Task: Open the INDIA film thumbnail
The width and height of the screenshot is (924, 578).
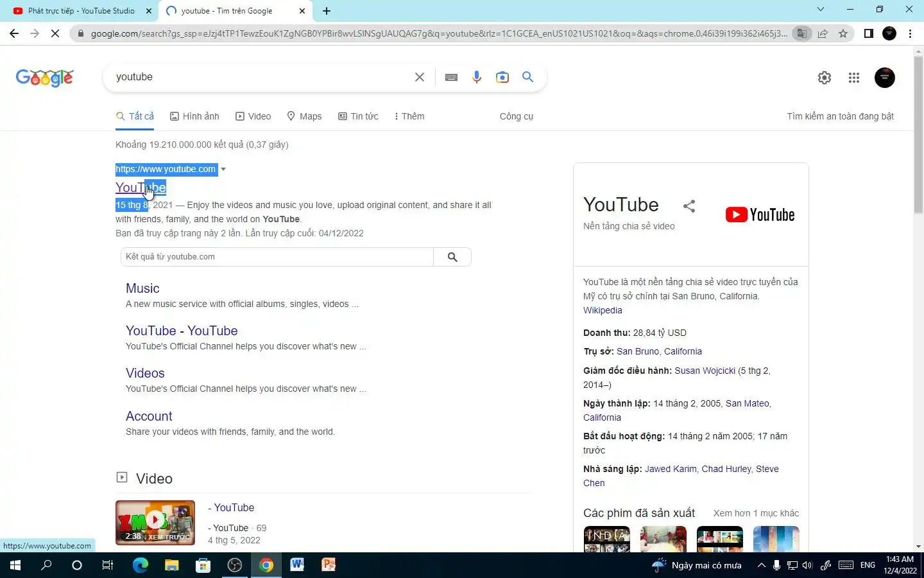Action: [x=606, y=539]
